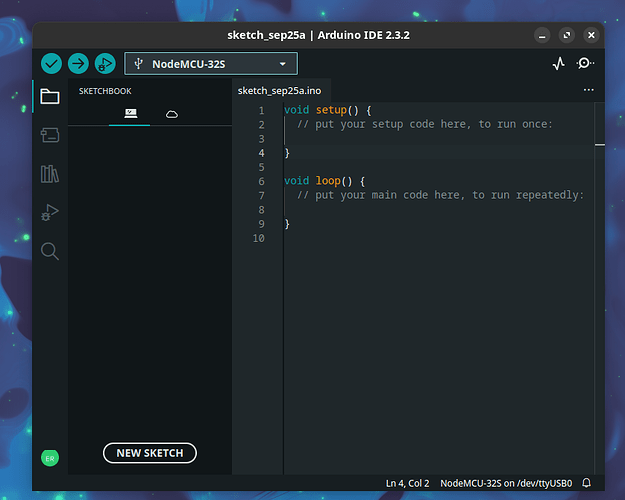Maximize the Arduino IDE window
This screenshot has height=500, width=625.
[567, 35]
